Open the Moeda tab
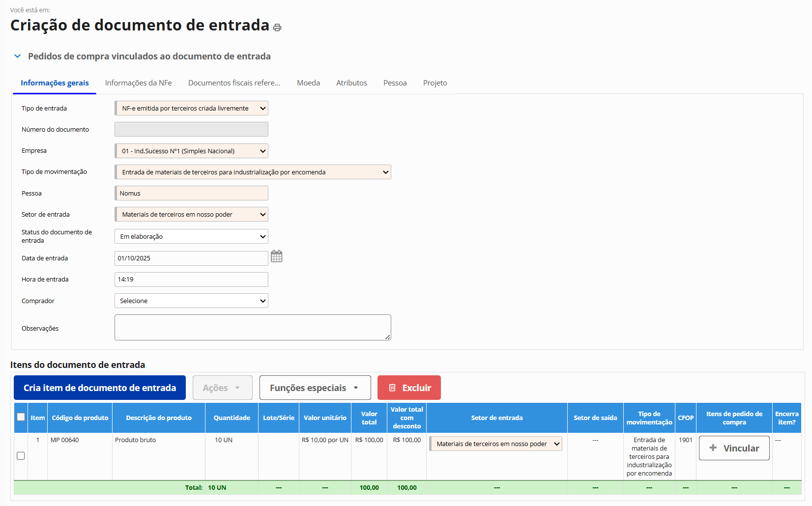 coord(308,83)
